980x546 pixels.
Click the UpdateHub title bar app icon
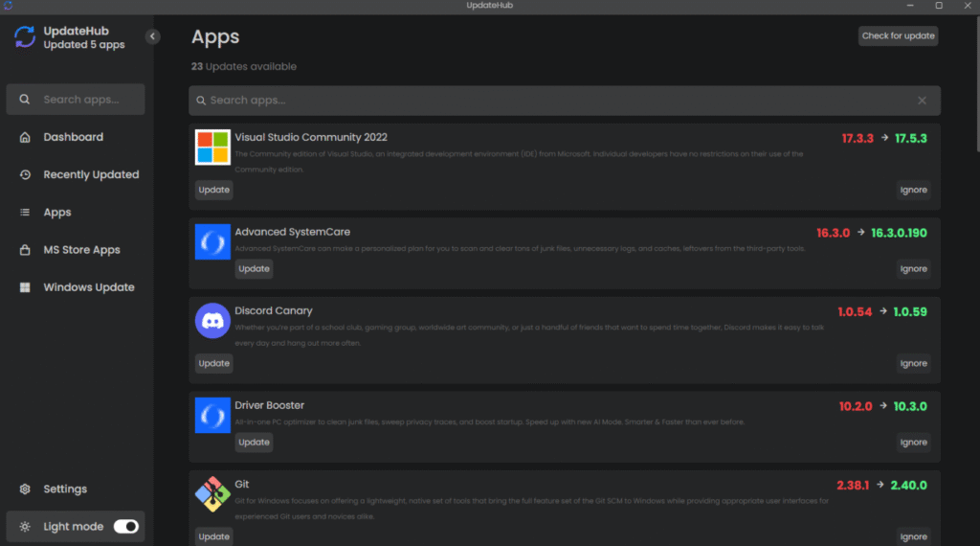pos(8,6)
